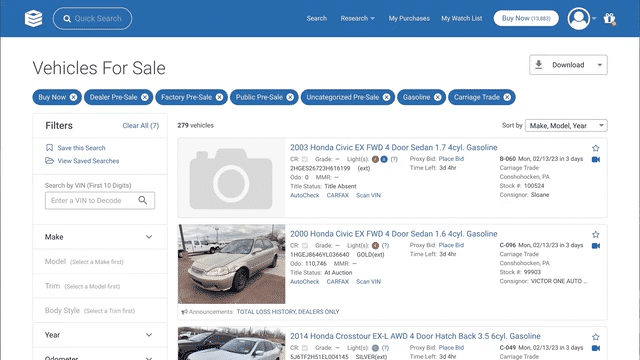The image size is (640, 360).
Task: Open CARFAX for 2003 Honda Civic
Action: tap(338, 195)
